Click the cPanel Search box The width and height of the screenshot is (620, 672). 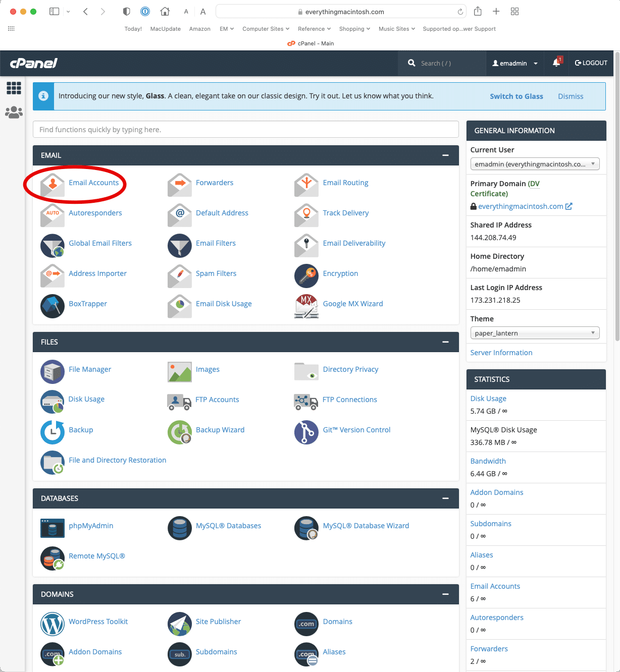pos(442,63)
